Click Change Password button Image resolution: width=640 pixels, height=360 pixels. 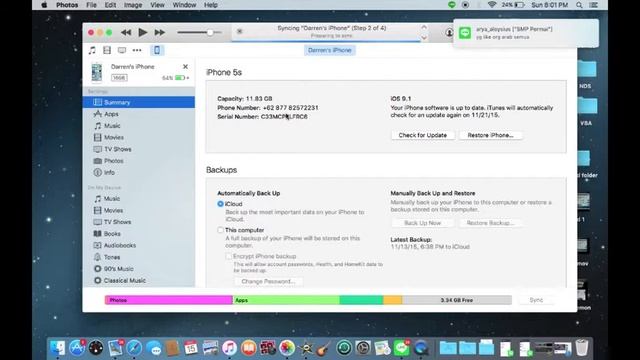pos(268,281)
